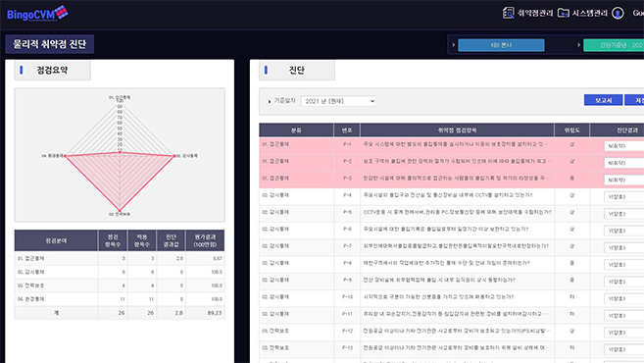Click the arrow beside the green 진단기준년 button
This screenshot has width=644, height=363.
(x=578, y=45)
